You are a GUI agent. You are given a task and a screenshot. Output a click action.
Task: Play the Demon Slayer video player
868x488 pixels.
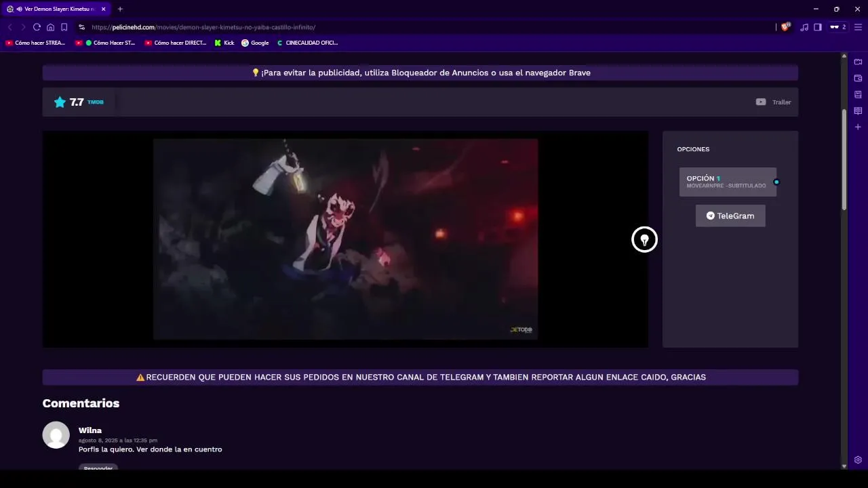click(345, 239)
